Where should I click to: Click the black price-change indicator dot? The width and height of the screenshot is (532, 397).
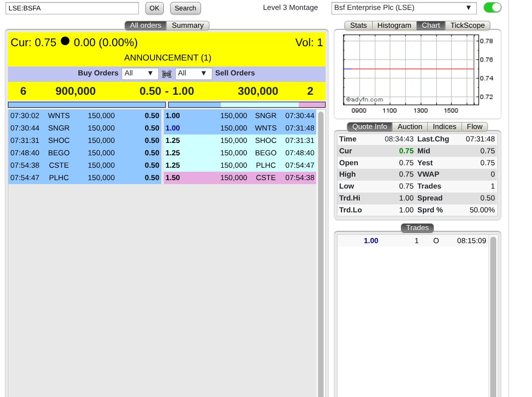[65, 41]
